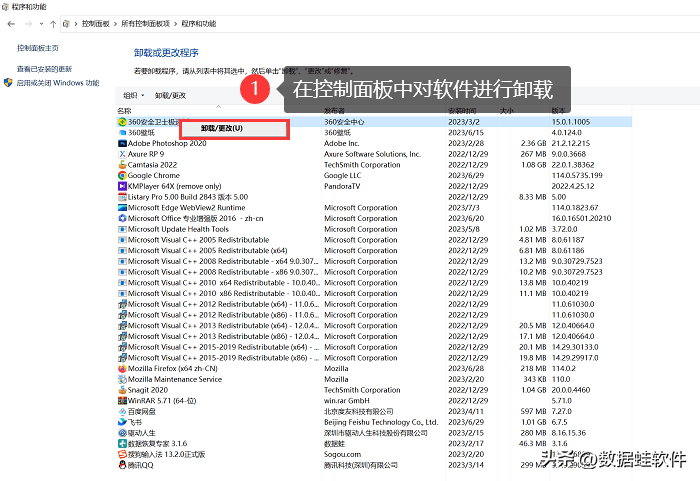700x481 pixels.
Task: Click the 驱动人生 program icon
Action: point(122,433)
